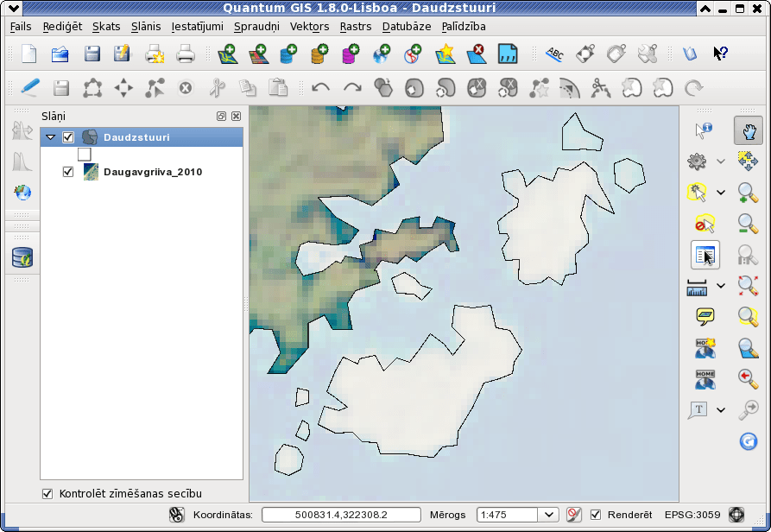Click the Daudzstuuri layer symbol swatch
771x532 pixels.
point(84,155)
